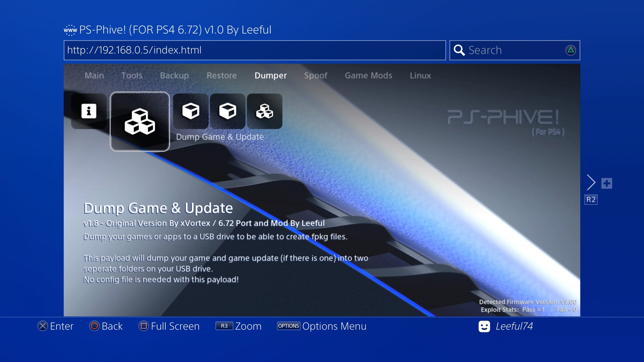Click the square button Full Screen icon
644x362 pixels.
click(x=144, y=326)
